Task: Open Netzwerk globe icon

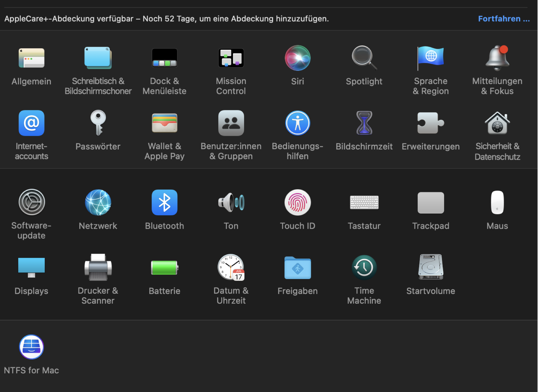Action: 98,202
